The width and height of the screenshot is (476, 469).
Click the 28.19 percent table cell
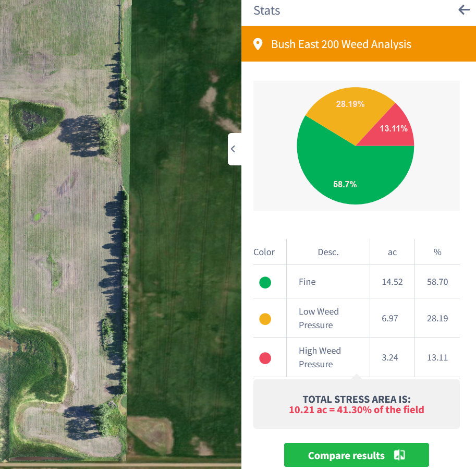437,318
